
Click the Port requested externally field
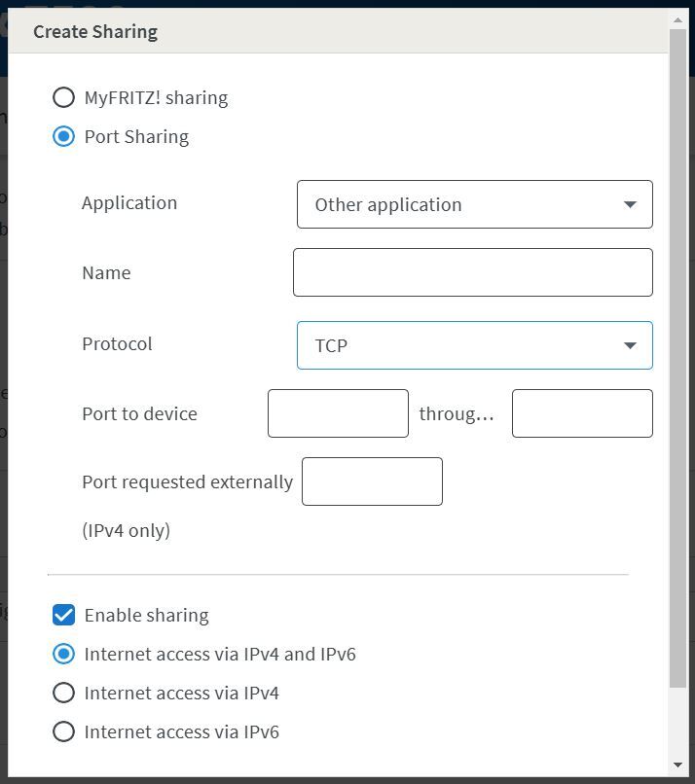372,481
